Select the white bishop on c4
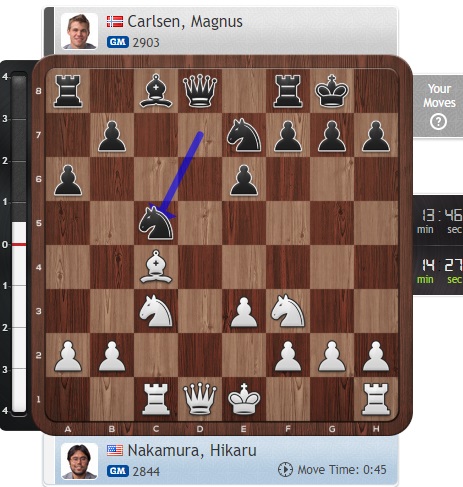This screenshot has height=487, width=463. pos(156,267)
